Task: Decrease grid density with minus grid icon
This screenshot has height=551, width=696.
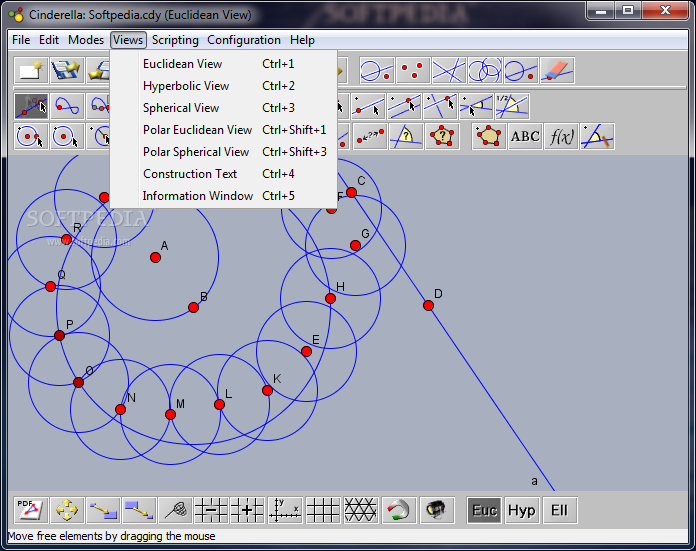Action: tap(211, 510)
